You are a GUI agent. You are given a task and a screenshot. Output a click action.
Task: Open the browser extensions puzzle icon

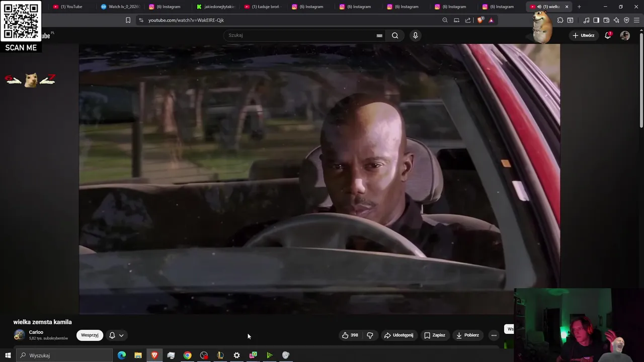point(560,20)
